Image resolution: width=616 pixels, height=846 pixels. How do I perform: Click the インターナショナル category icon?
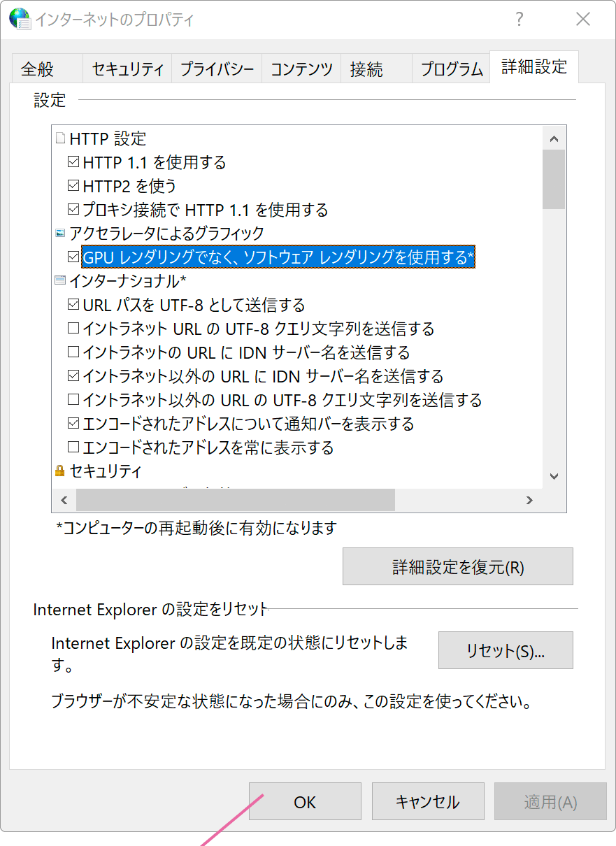click(60, 280)
